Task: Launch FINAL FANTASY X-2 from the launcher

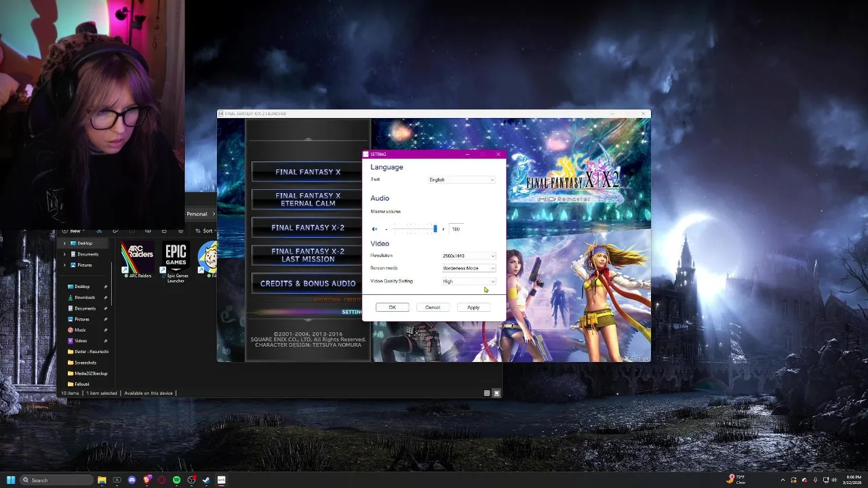Action: pos(308,228)
